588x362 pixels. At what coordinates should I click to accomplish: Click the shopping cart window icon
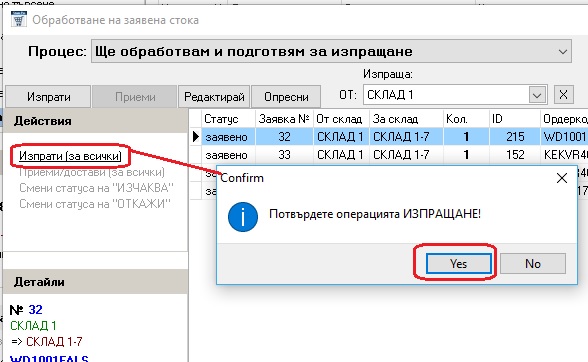[x=18, y=19]
